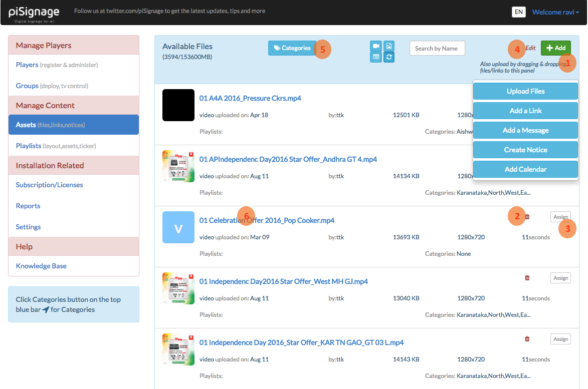Delete the Celebration Offer Pop Cooker video
This screenshot has height=389, width=588.
point(527,217)
